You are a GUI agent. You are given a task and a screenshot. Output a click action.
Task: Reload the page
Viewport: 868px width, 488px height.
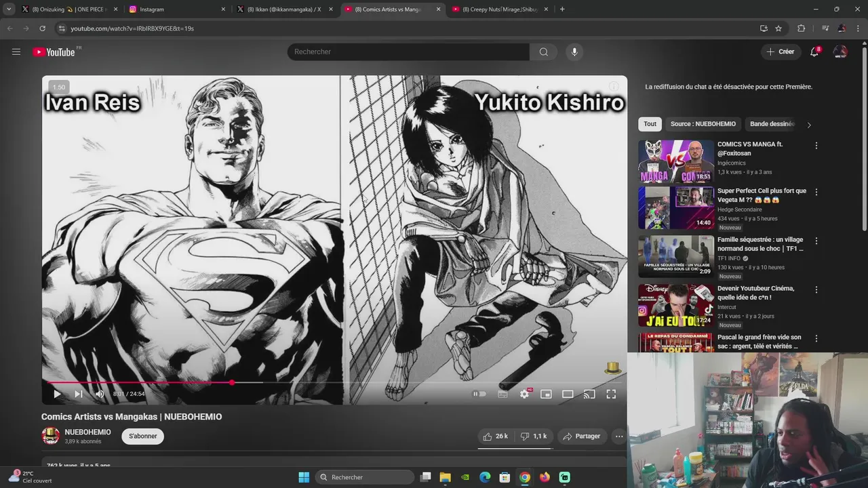pyautogui.click(x=42, y=28)
